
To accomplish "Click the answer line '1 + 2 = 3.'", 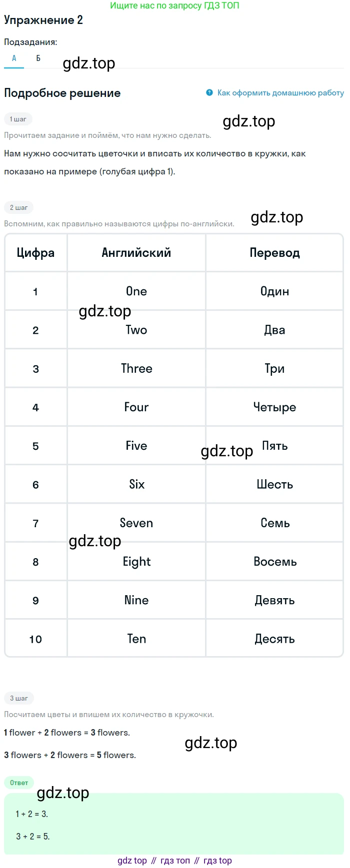I will 31,814.
